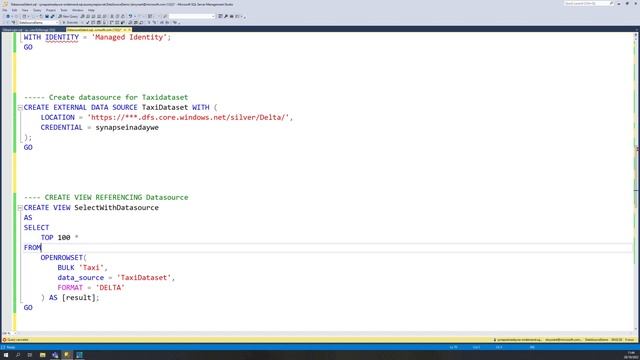This screenshot has height=360, width=640.
Task: Click the editor vertical scrollbar
Action: tap(636, 182)
